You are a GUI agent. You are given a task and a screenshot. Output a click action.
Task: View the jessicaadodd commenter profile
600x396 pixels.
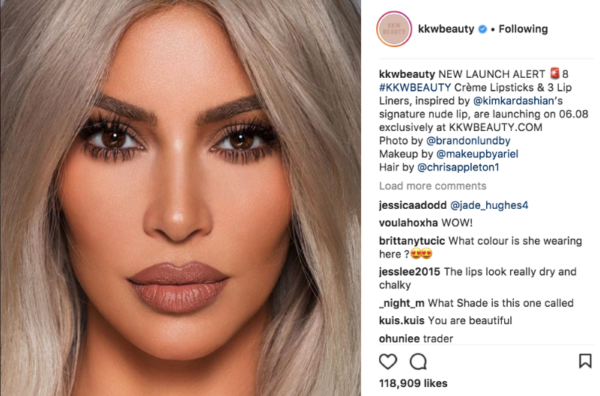[x=412, y=205]
